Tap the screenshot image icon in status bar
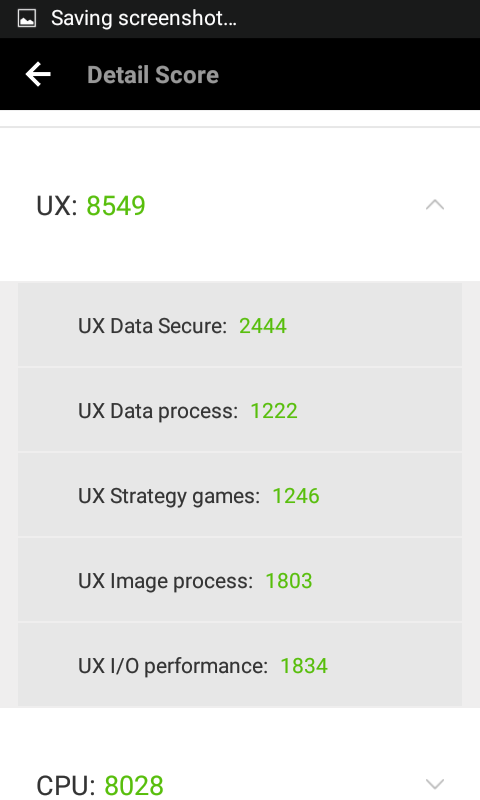This screenshot has width=480, height=800. pos(27,19)
